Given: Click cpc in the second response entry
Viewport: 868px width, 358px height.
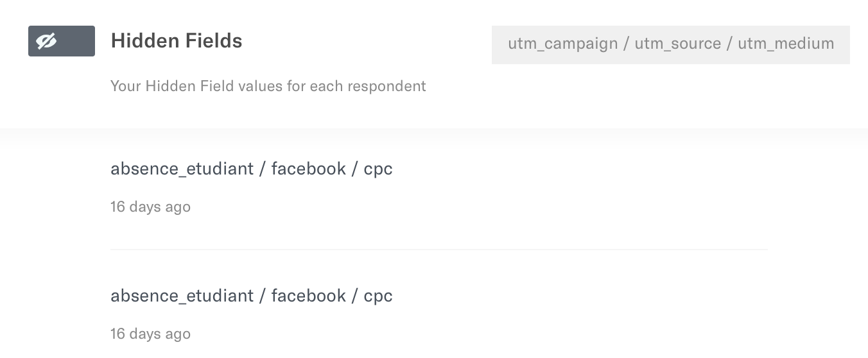Looking at the screenshot, I should click(x=378, y=296).
